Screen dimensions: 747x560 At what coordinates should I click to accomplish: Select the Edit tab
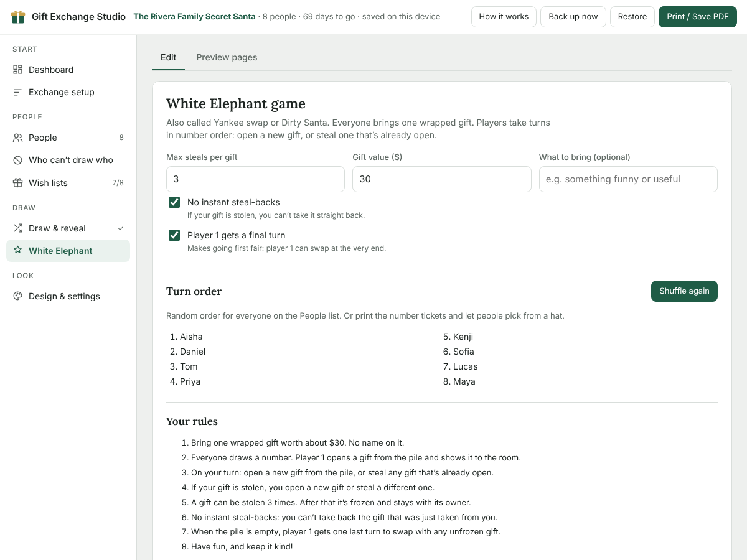tap(168, 57)
